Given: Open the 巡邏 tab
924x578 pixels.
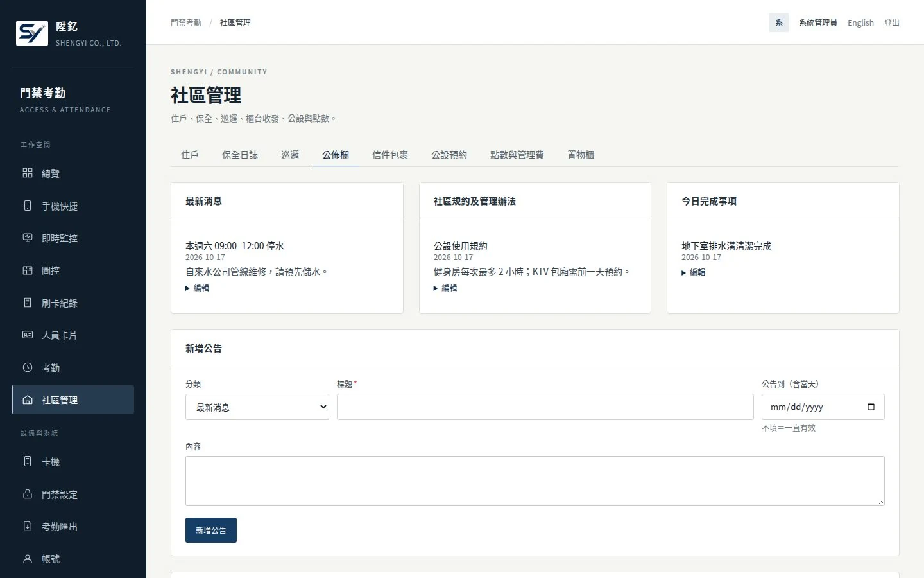Looking at the screenshot, I should coord(290,155).
